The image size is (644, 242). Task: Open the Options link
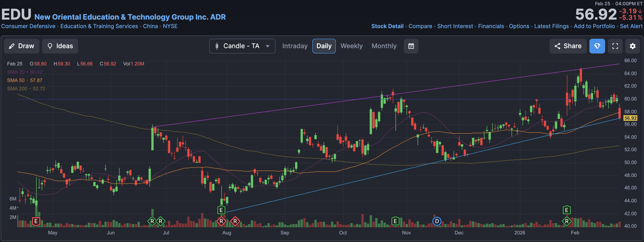point(519,26)
